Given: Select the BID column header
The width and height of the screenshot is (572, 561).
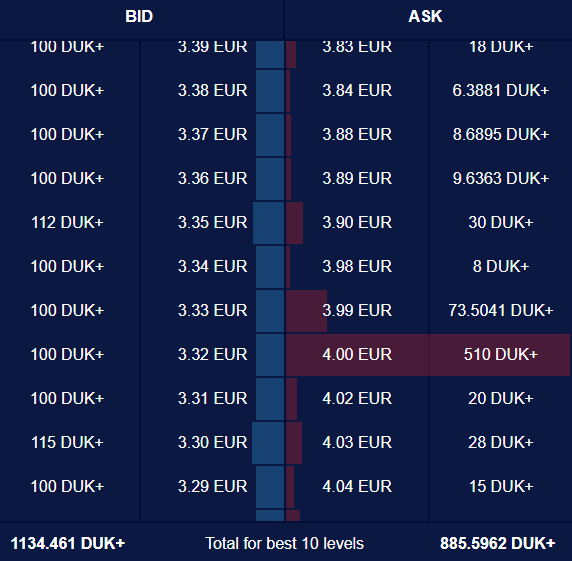Looking at the screenshot, I should click(x=139, y=16).
